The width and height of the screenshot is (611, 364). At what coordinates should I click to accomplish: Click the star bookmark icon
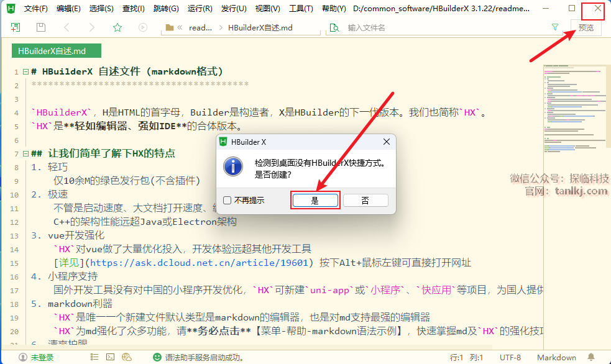tap(117, 27)
